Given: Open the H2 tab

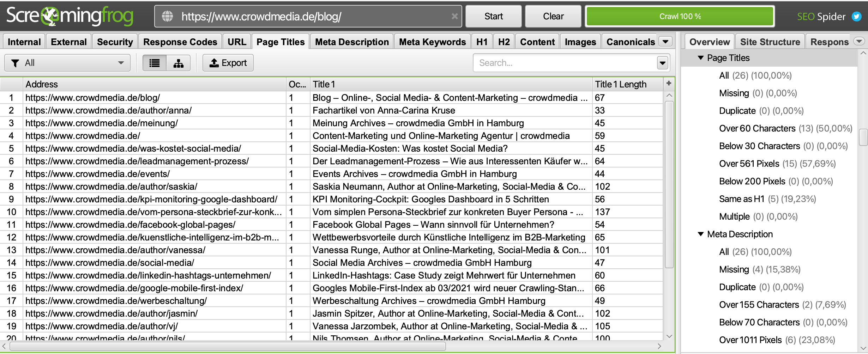Looking at the screenshot, I should tap(504, 42).
